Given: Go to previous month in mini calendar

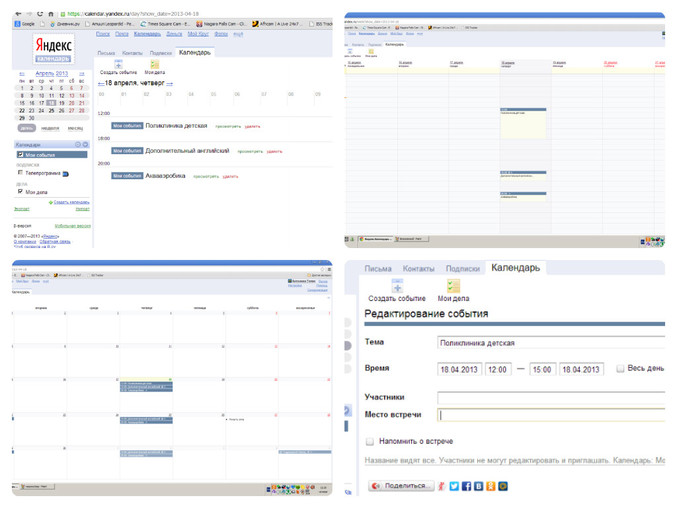Looking at the screenshot, I should tap(22, 74).
